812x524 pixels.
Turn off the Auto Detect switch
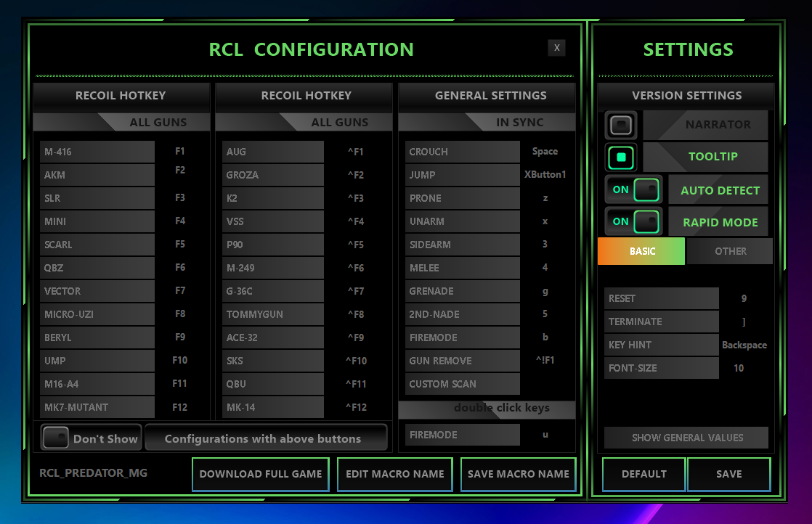coord(632,190)
